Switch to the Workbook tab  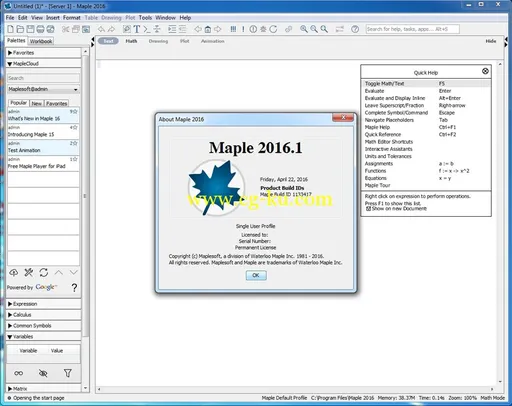tap(41, 41)
